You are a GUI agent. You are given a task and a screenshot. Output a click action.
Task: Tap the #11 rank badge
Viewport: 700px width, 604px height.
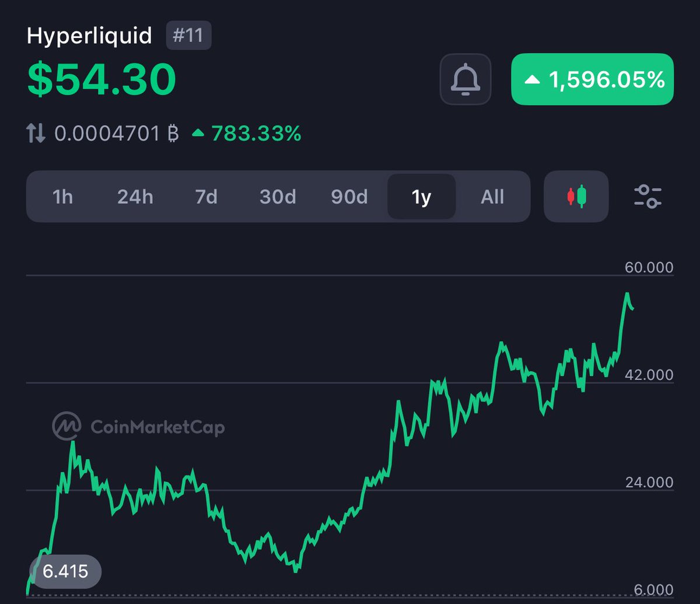click(189, 36)
